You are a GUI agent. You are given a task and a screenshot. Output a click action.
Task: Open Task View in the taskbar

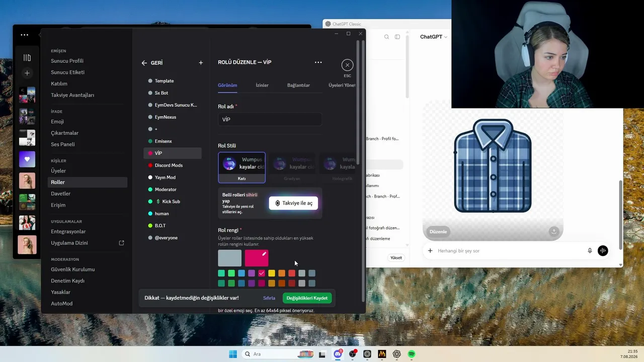[x=322, y=354]
